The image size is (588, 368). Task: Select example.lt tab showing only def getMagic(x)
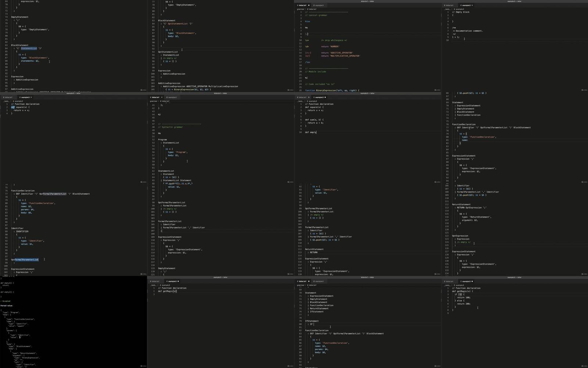click(x=172, y=282)
